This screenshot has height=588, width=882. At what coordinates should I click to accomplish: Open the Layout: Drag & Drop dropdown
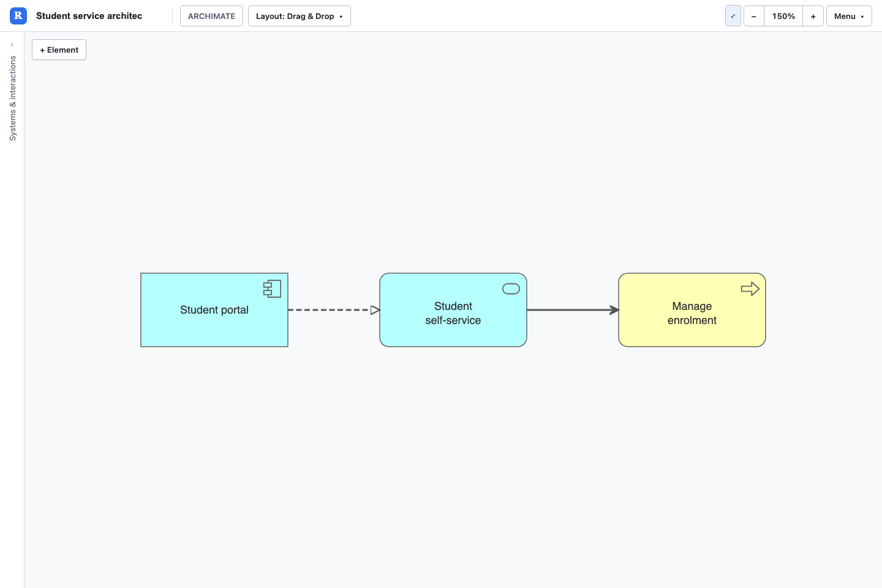(x=300, y=16)
